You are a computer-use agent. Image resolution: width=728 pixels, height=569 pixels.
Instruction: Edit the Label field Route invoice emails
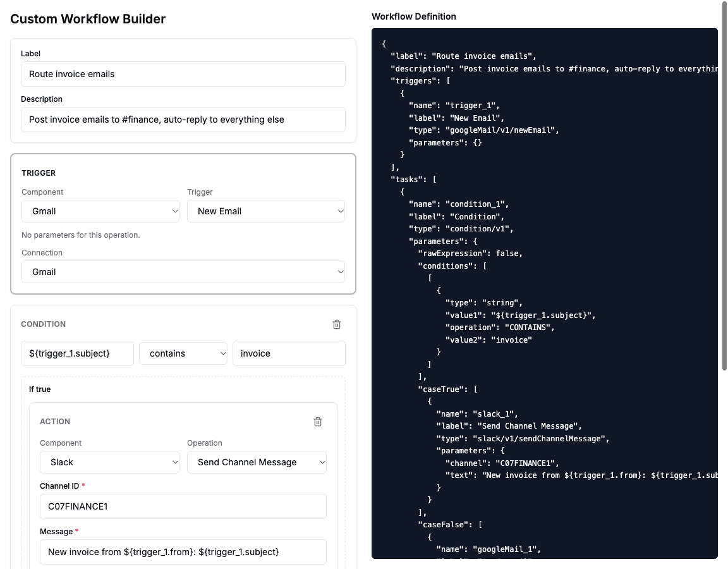pos(183,75)
